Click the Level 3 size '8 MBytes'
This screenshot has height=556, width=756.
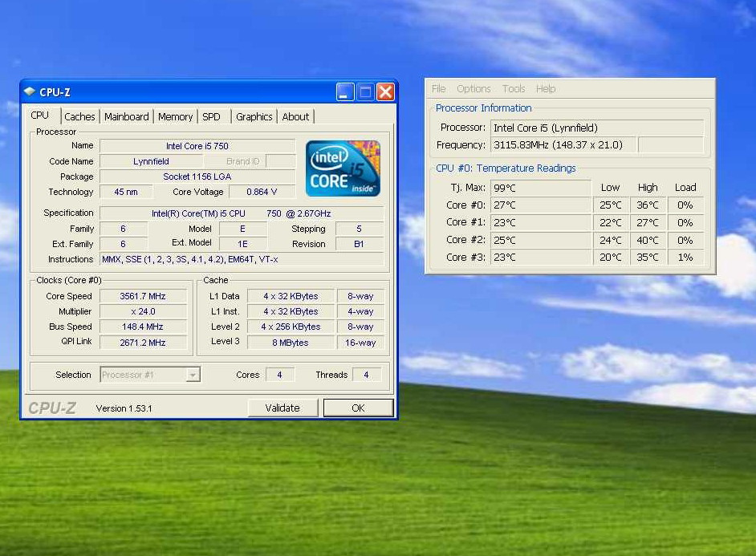(291, 343)
